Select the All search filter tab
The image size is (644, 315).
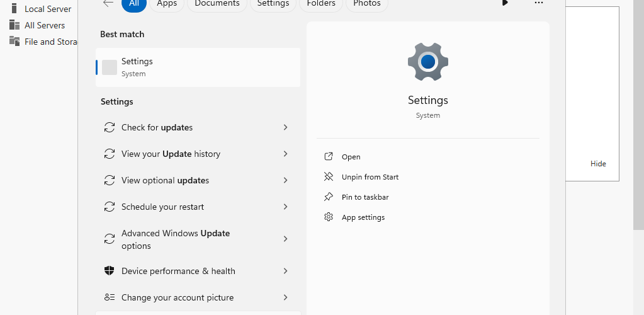(134, 4)
